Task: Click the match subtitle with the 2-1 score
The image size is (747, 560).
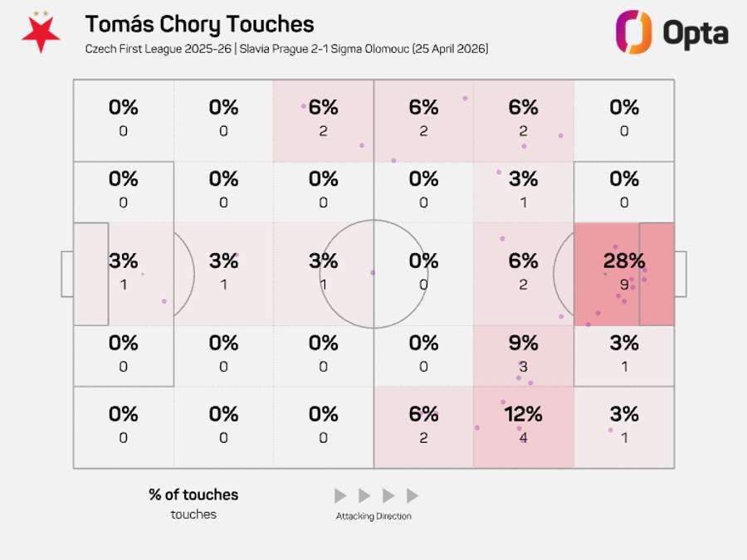Action: [x=286, y=49]
